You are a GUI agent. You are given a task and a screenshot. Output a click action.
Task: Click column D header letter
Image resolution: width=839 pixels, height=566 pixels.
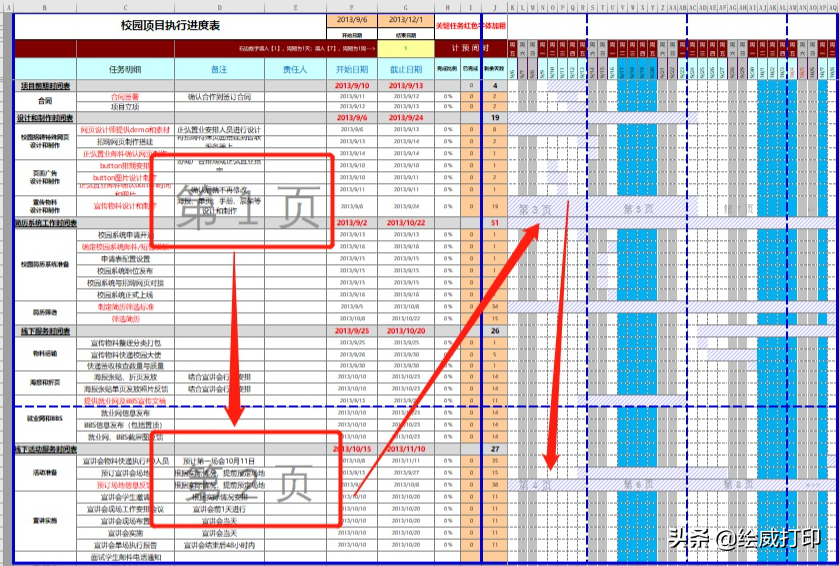[219, 8]
